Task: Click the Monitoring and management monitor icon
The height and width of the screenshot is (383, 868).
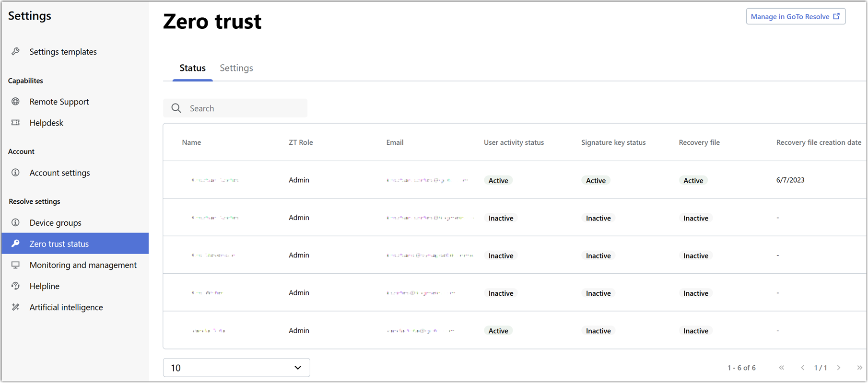Action: (16, 265)
